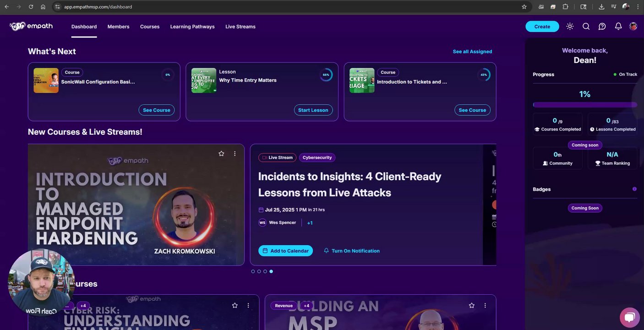Open the Members tab
This screenshot has width=644, height=330.
click(119, 27)
